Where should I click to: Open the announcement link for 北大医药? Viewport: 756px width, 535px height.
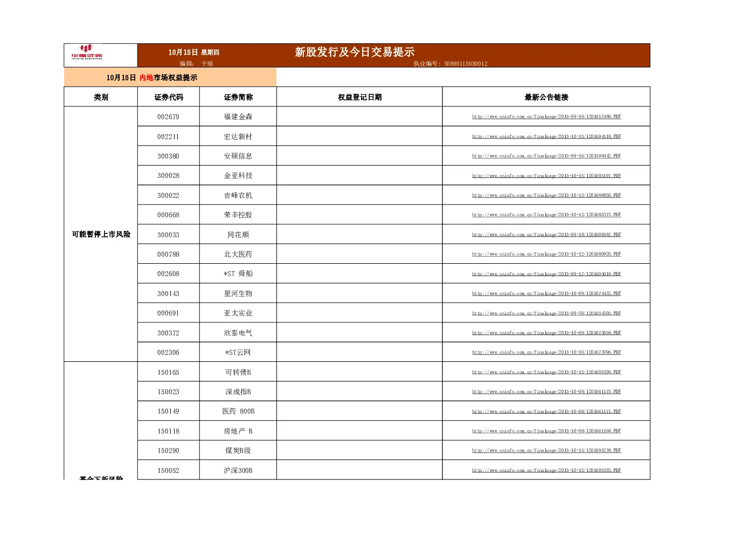(546, 254)
